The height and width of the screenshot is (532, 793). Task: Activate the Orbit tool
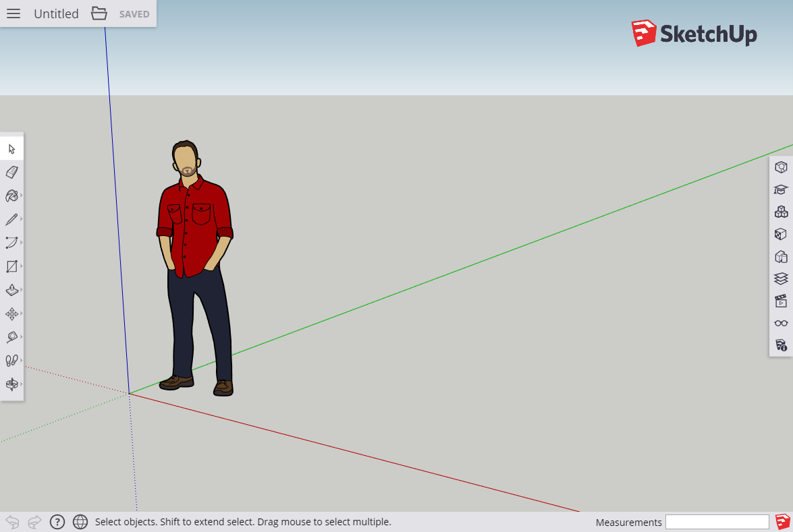(x=12, y=384)
